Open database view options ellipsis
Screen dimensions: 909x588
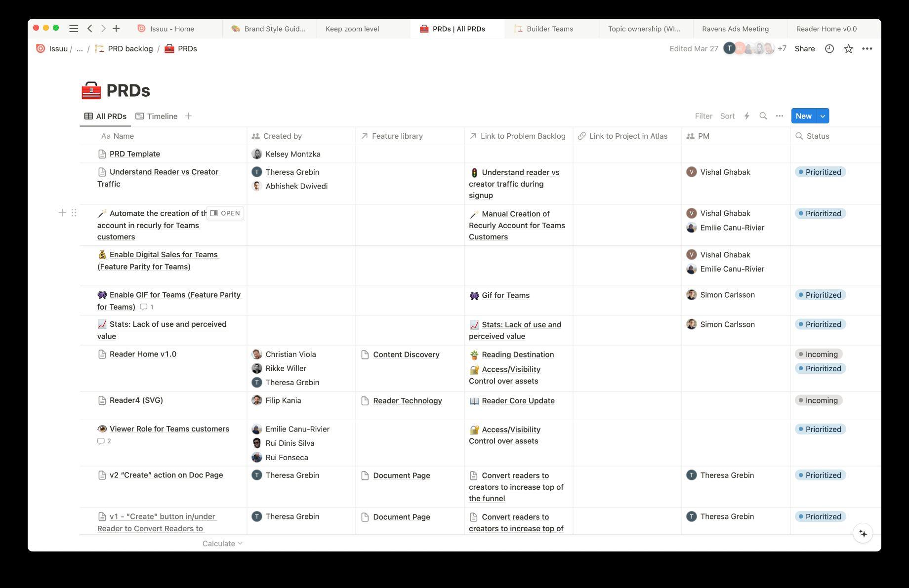(780, 116)
